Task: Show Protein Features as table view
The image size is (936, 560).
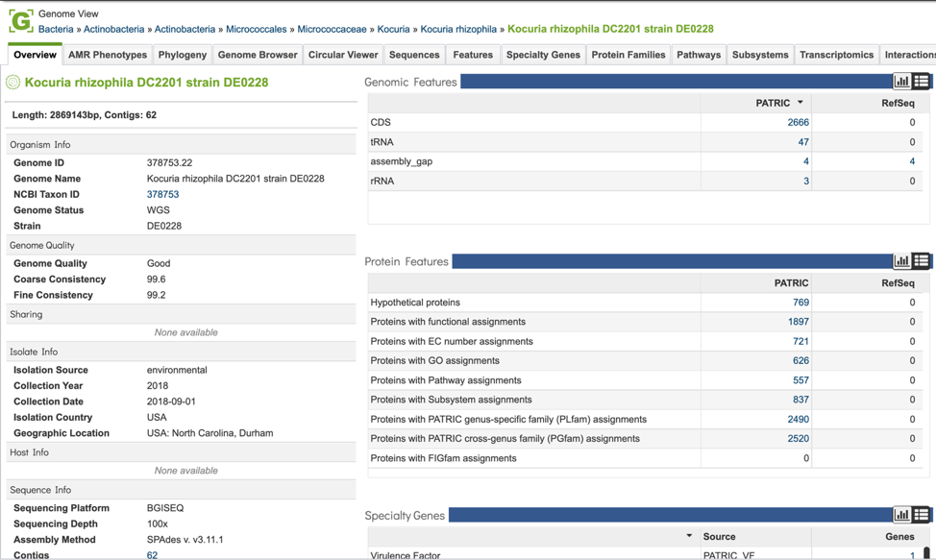Action: (x=921, y=260)
